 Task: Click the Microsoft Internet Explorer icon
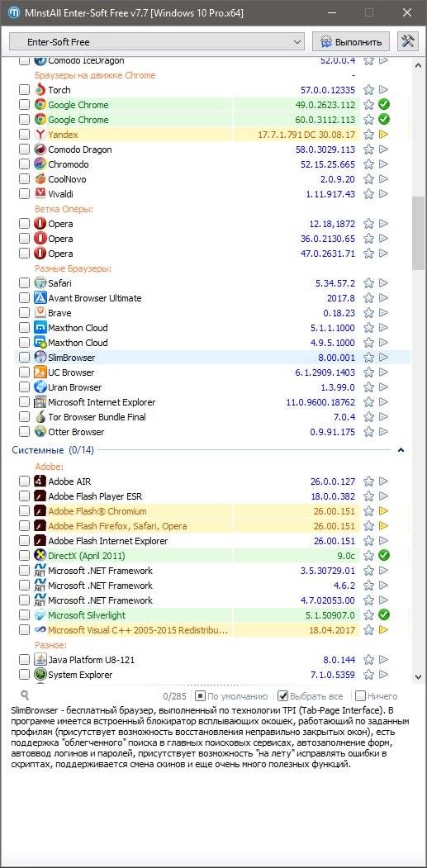40,402
